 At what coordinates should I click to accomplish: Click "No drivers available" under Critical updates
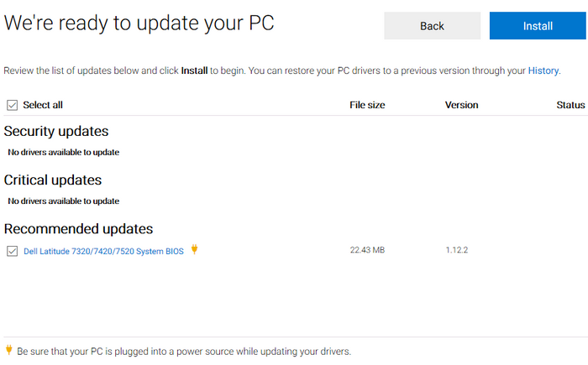click(x=63, y=201)
